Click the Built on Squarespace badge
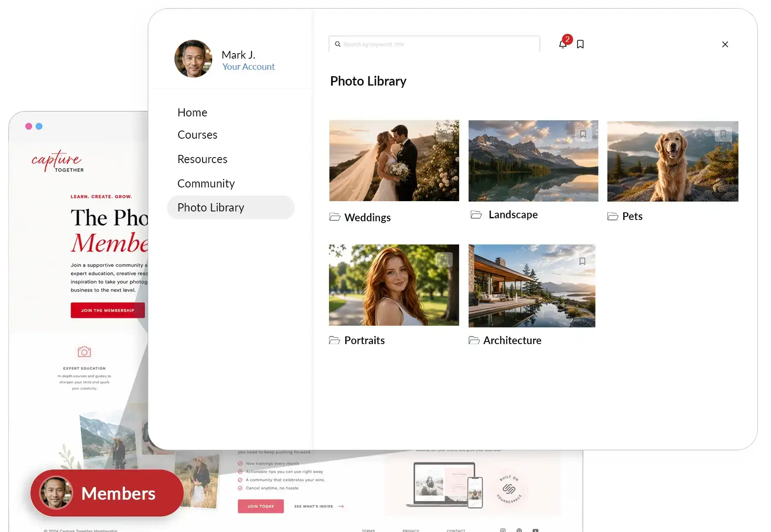 [509, 489]
